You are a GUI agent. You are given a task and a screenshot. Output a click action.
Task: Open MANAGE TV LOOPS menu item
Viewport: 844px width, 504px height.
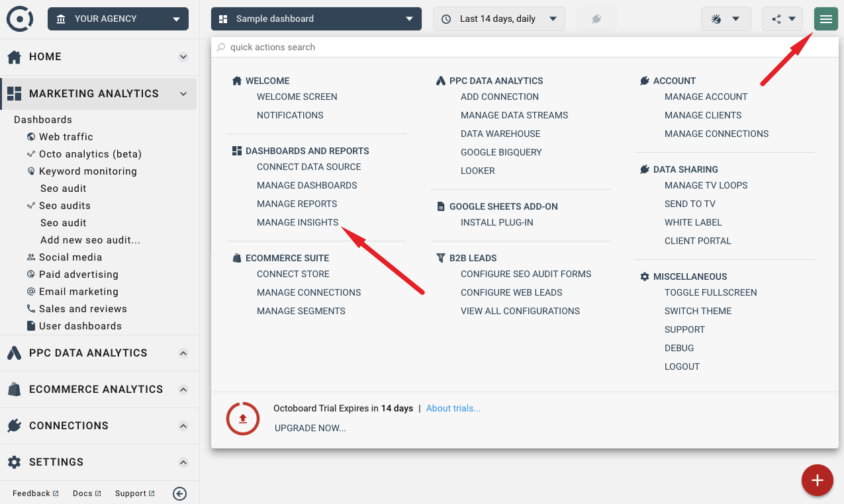click(x=706, y=185)
